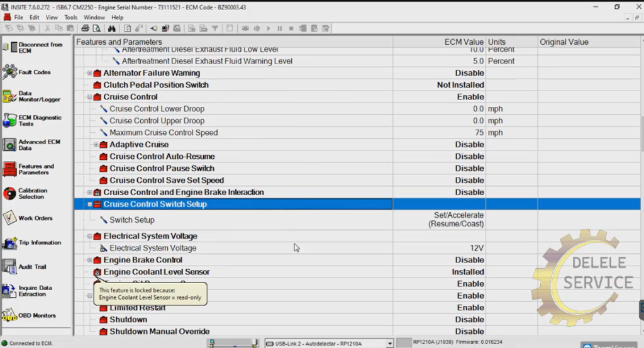
Task: Collapse the Cruise Control tree node
Action: click(x=90, y=98)
